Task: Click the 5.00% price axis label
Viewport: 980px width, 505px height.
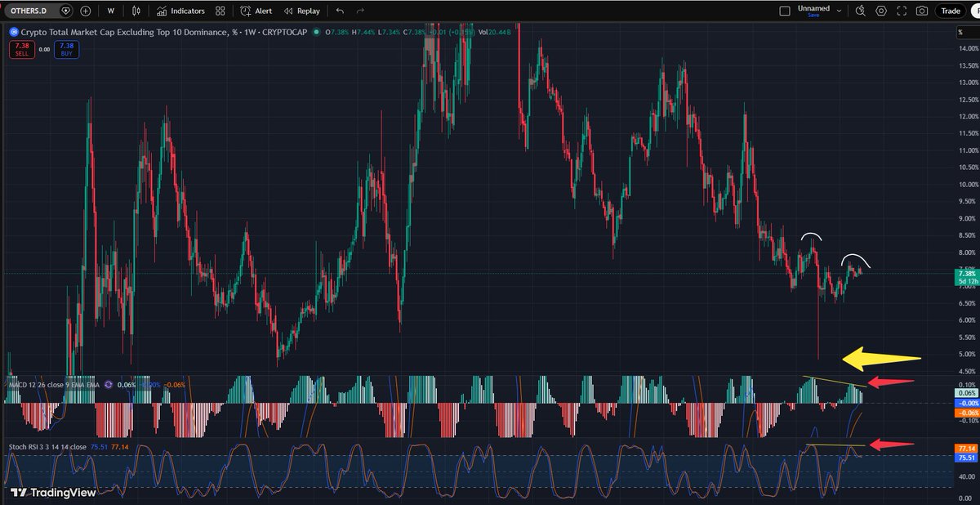Action: click(969, 355)
